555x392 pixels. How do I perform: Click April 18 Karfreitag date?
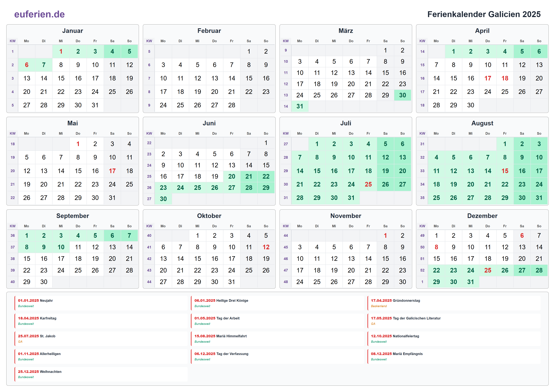[x=505, y=78]
